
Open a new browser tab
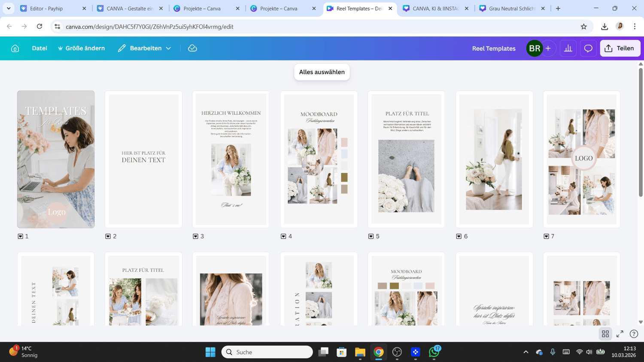[x=558, y=9]
